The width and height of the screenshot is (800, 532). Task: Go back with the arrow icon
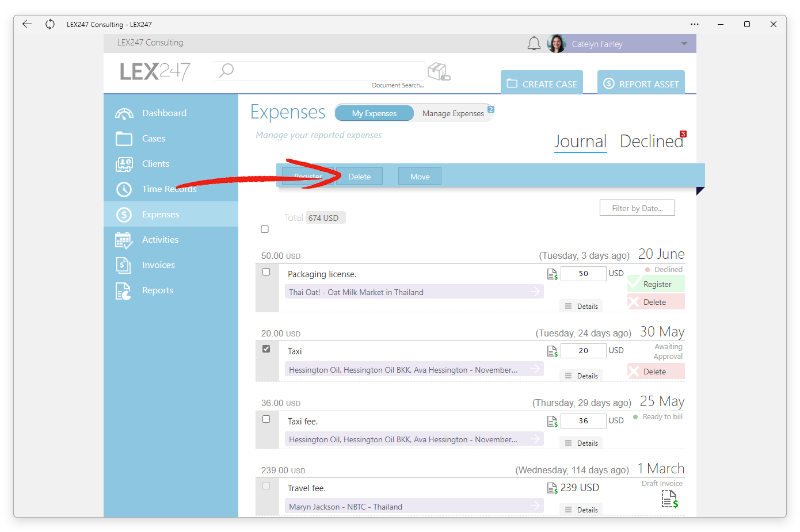(26, 24)
